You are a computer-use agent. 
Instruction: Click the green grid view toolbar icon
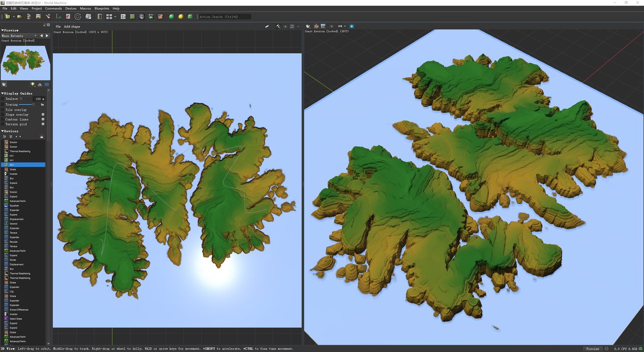[x=132, y=17]
